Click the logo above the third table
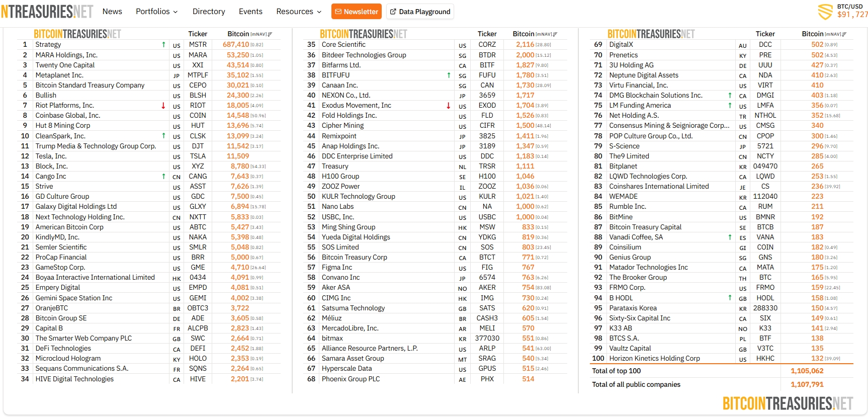Image resolution: width=868 pixels, height=417 pixels. click(651, 34)
